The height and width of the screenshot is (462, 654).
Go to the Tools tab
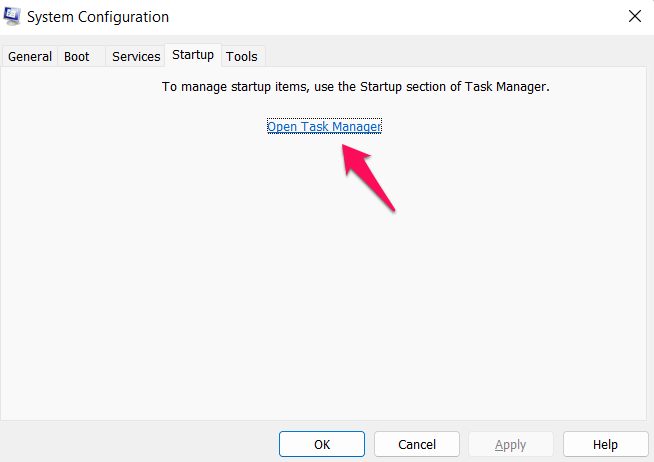point(242,56)
